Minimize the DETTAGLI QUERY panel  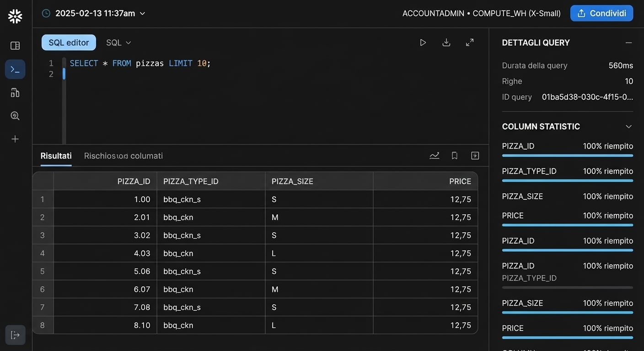628,43
